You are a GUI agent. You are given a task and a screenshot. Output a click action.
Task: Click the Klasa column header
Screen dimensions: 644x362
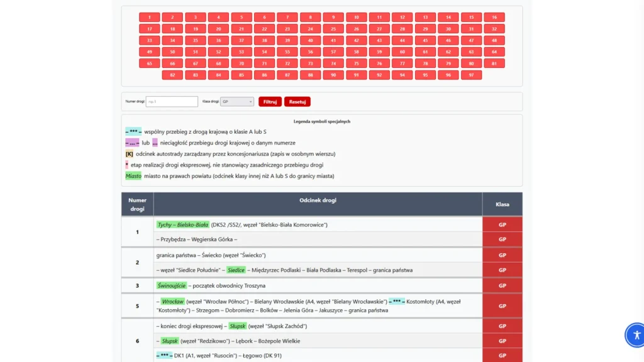[502, 204]
